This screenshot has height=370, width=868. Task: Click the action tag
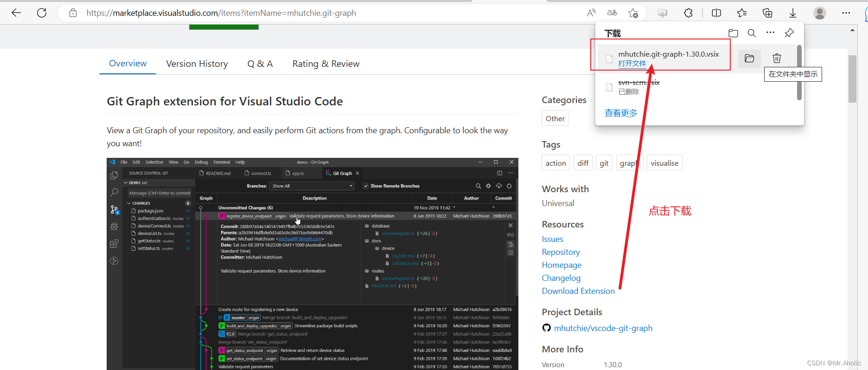[x=555, y=163]
